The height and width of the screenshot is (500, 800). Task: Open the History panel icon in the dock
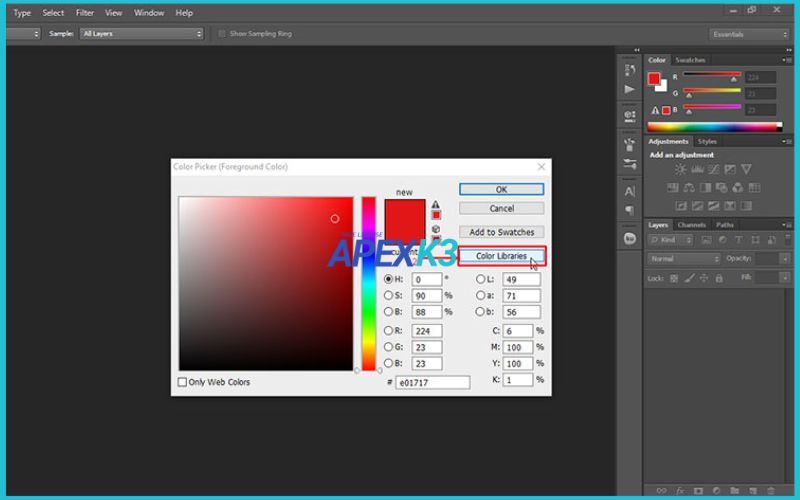pos(630,69)
